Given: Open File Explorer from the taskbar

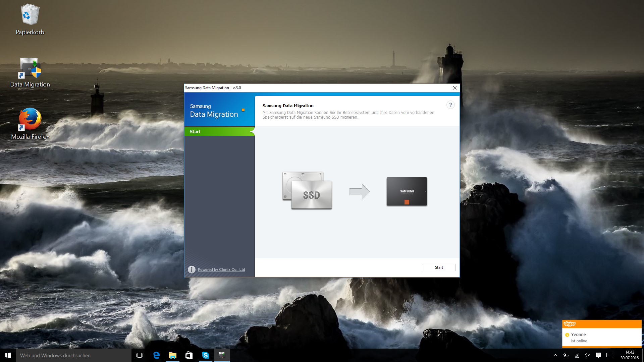Looking at the screenshot, I should pyautogui.click(x=172, y=355).
